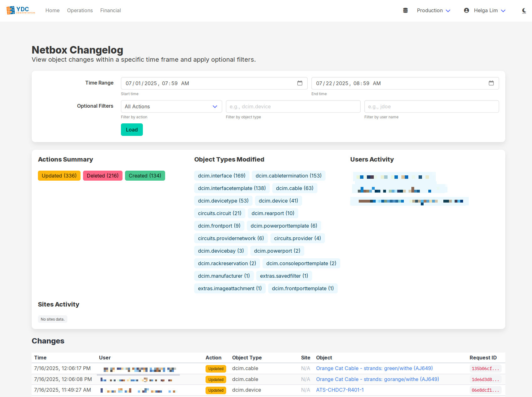Click dcim.cabletermination (153) tag
This screenshot has height=397, width=532.
point(289,176)
